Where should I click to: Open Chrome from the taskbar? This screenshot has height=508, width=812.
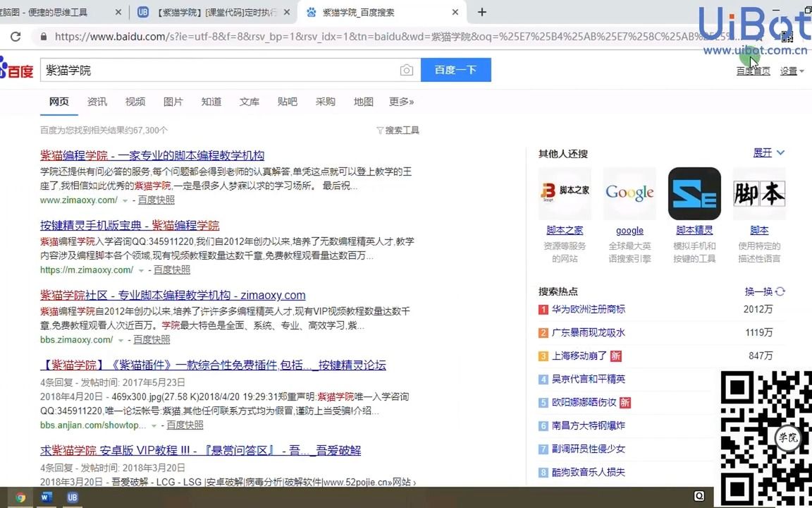click(20, 497)
